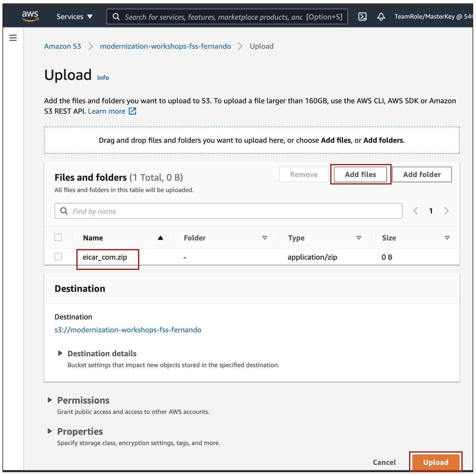The width and height of the screenshot is (476, 475).
Task: Focus the AWS services search field
Action: [x=227, y=17]
